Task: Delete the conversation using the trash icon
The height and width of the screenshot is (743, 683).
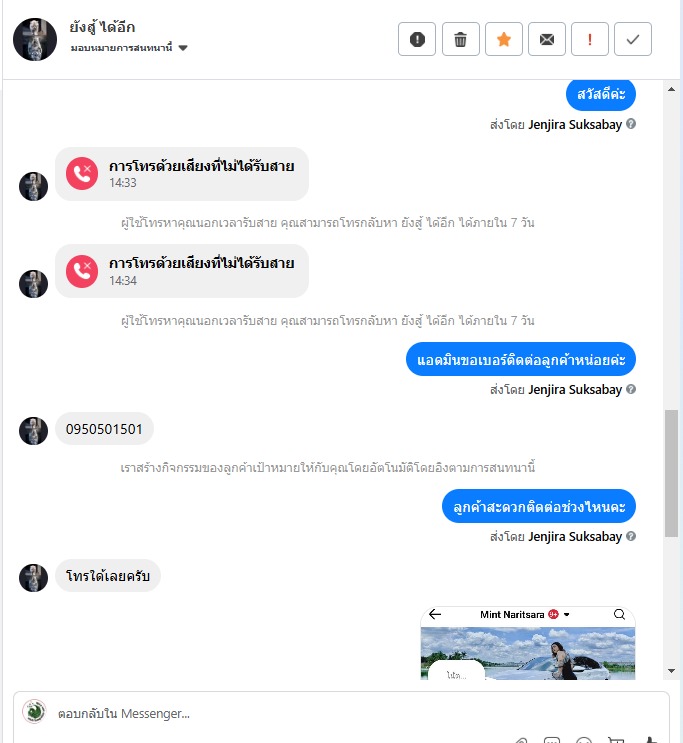Action: (460, 39)
